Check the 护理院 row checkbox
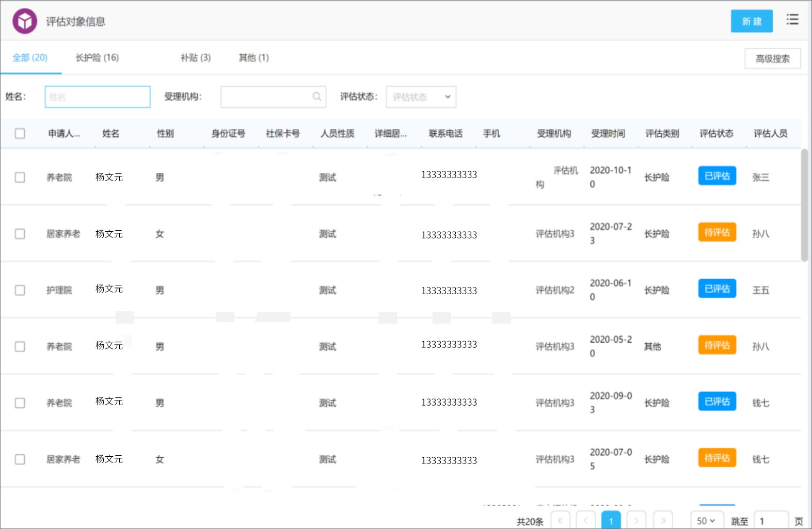This screenshot has width=812, height=529. [x=20, y=290]
